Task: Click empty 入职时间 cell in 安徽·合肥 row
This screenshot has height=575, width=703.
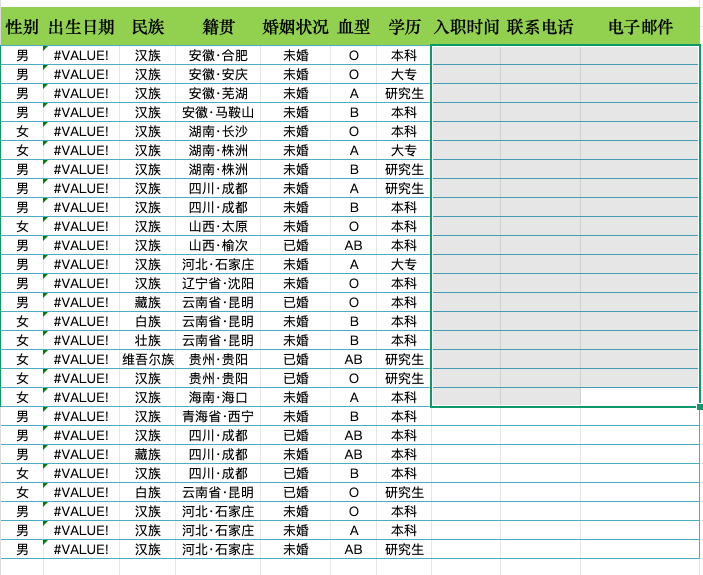Action: [x=466, y=55]
